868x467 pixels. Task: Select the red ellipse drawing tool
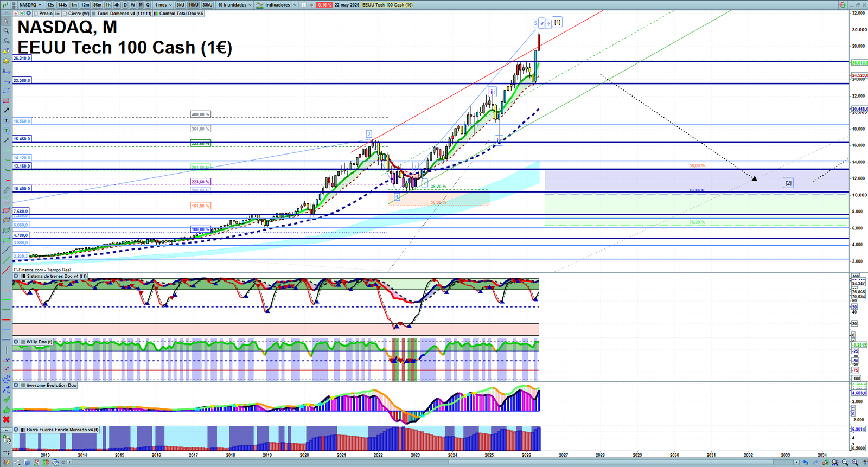[6, 210]
